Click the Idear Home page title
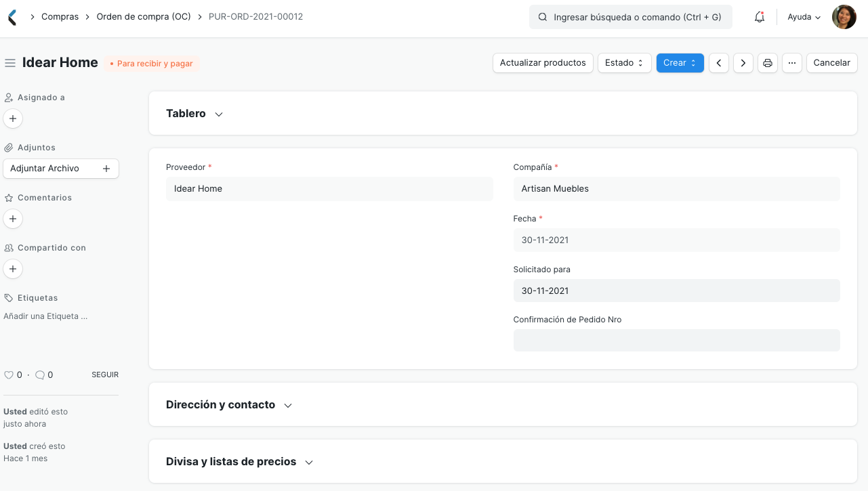 click(x=60, y=63)
